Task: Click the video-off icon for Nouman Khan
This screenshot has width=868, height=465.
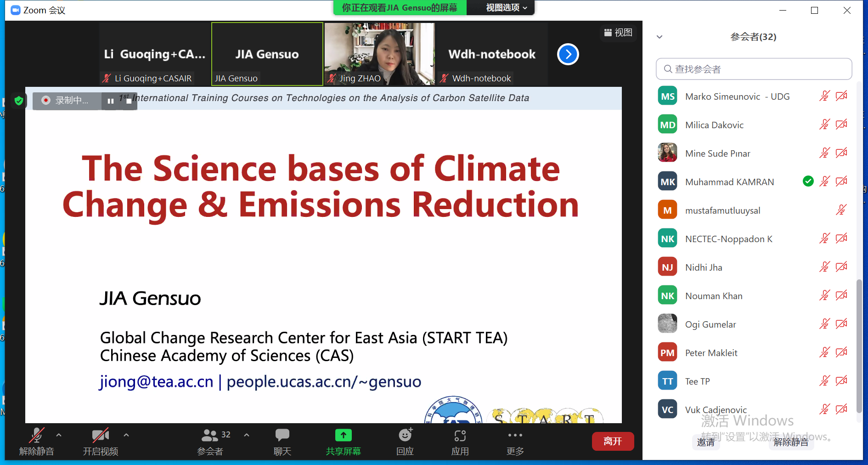Action: (841, 295)
